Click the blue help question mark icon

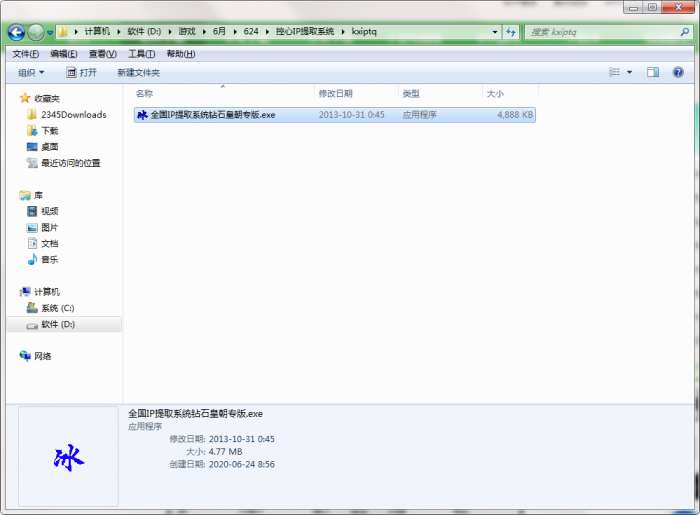pos(678,72)
